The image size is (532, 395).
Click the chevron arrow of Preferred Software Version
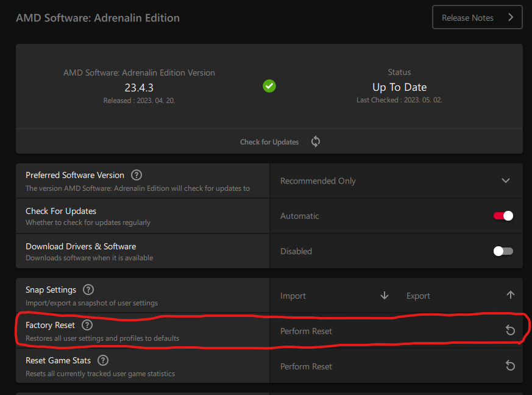click(x=506, y=181)
